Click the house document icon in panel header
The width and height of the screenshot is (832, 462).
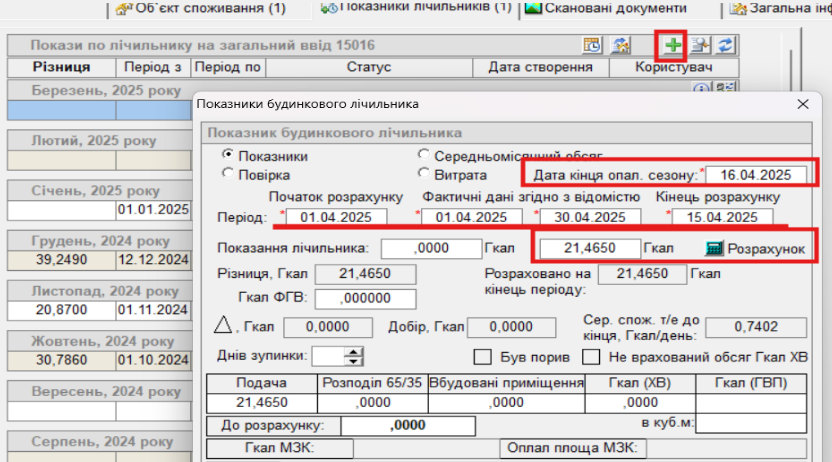tap(620, 45)
